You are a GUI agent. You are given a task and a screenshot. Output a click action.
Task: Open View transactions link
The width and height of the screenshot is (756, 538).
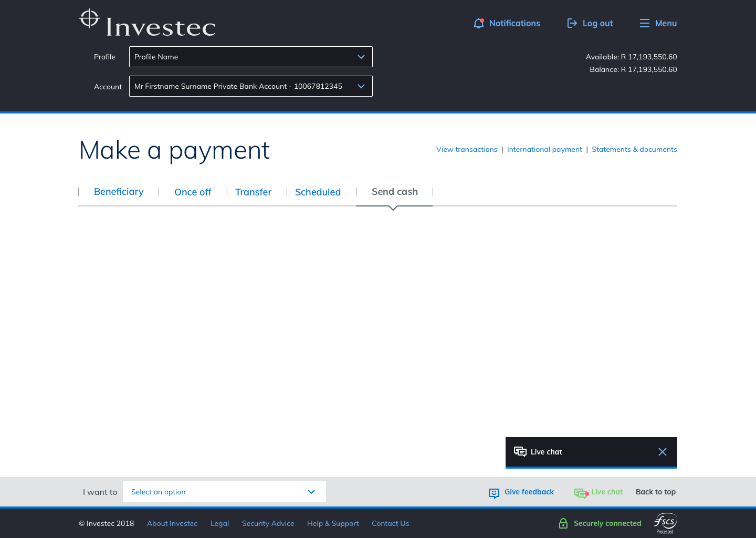pos(466,149)
